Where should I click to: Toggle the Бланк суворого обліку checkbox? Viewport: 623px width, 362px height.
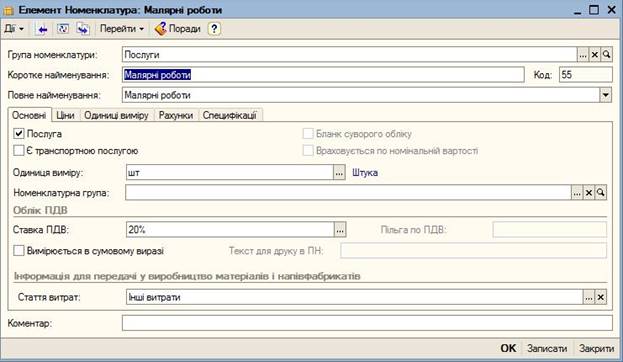tap(308, 134)
